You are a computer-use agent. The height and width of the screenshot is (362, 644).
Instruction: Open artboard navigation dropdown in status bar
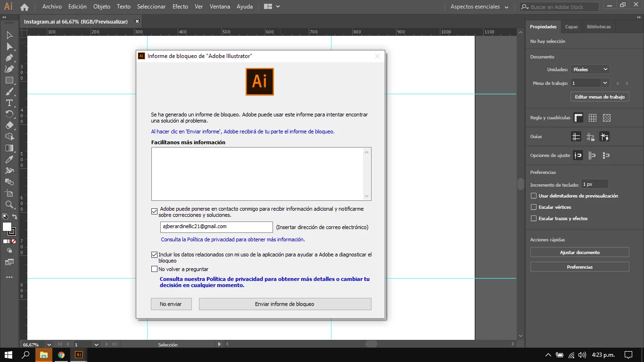tap(96, 345)
